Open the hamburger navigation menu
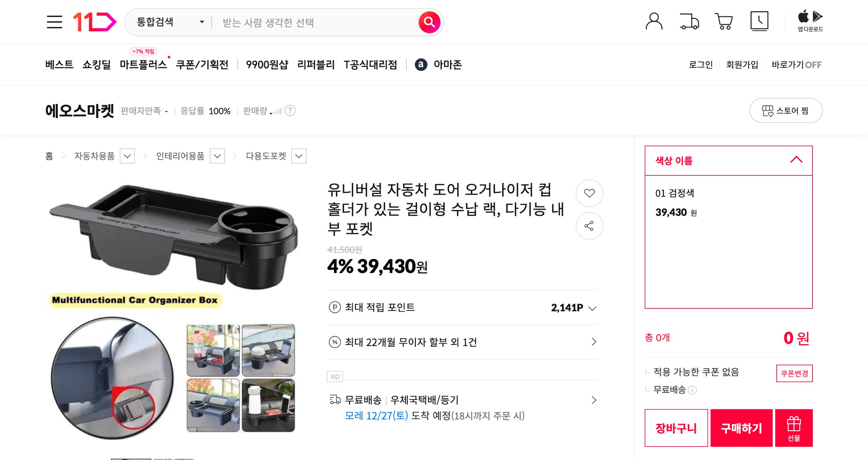The height and width of the screenshot is (460, 868). tap(55, 22)
